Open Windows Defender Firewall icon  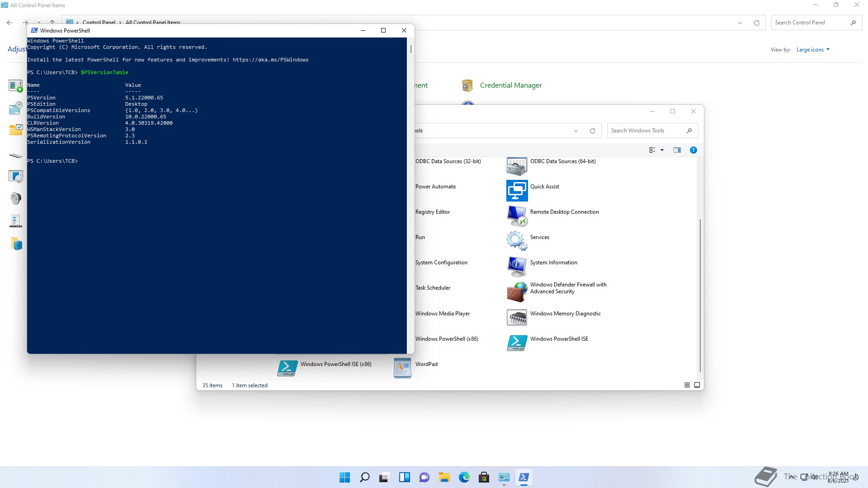point(517,292)
